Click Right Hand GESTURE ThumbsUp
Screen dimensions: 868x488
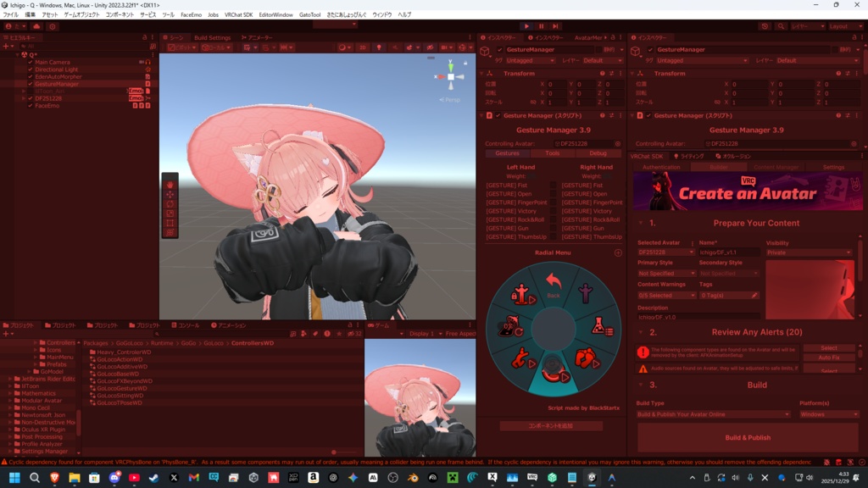click(x=592, y=237)
